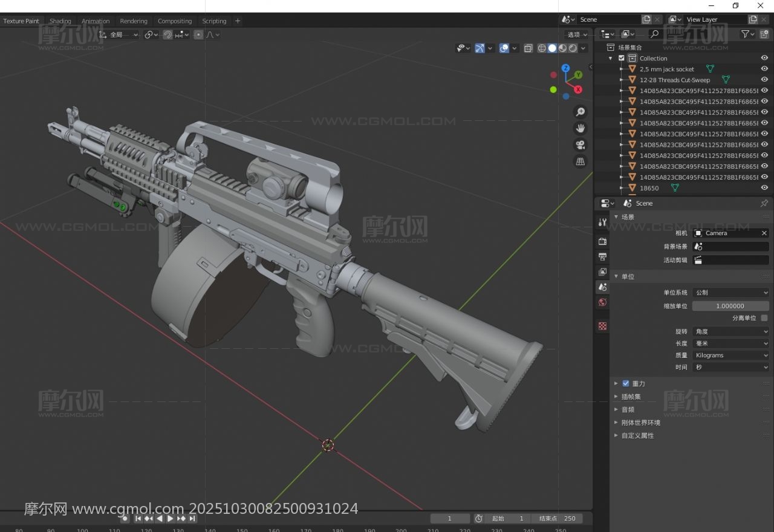Enable the 分离单位 checkbox

(x=764, y=318)
